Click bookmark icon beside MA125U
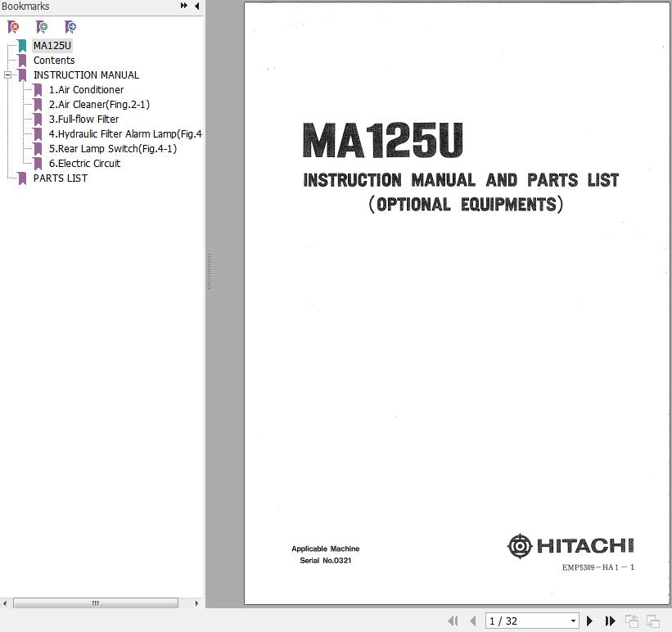The height and width of the screenshot is (632, 672). [x=22, y=46]
